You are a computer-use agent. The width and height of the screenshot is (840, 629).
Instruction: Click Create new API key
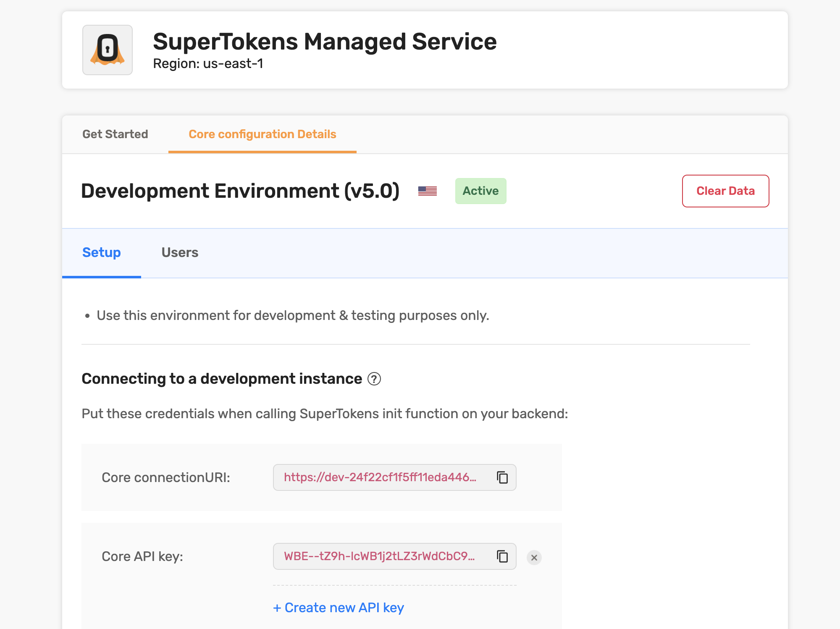(x=339, y=607)
